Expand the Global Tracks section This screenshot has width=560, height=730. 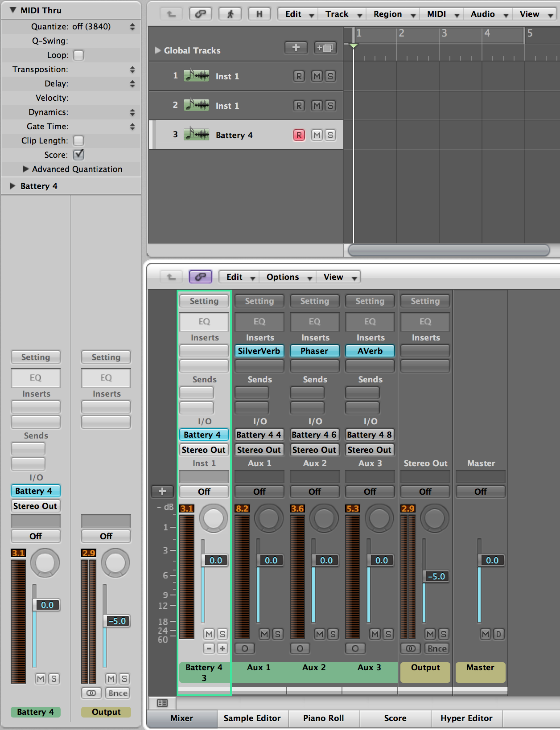pos(157,50)
